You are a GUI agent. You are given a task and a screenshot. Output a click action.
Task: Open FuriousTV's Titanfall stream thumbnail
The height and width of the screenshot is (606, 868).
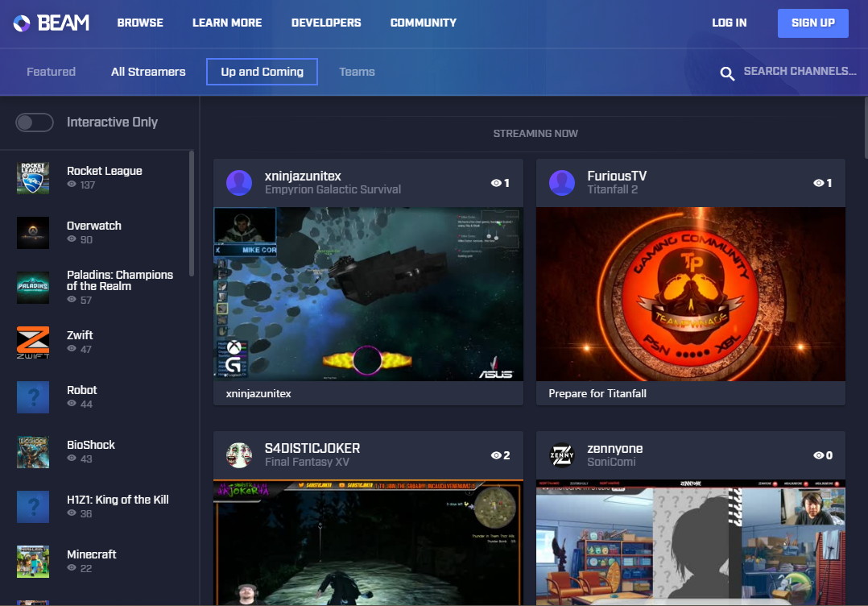tap(691, 294)
